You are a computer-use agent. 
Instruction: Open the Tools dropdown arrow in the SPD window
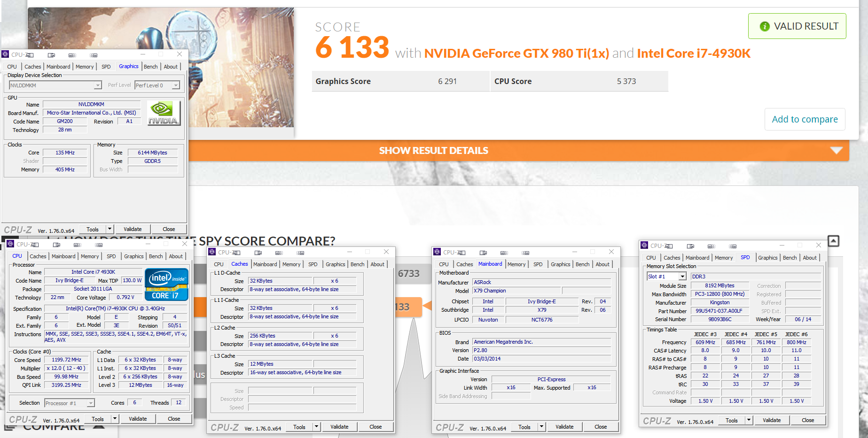[749, 420]
